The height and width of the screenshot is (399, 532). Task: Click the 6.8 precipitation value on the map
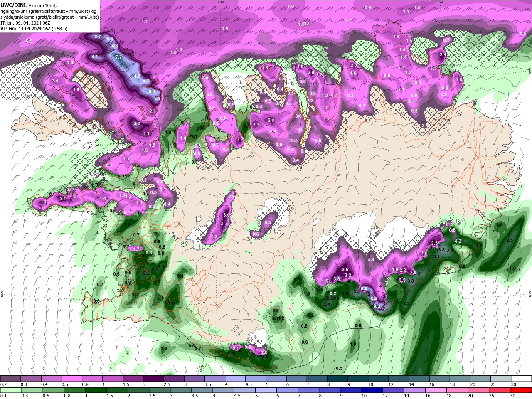pos(365,288)
